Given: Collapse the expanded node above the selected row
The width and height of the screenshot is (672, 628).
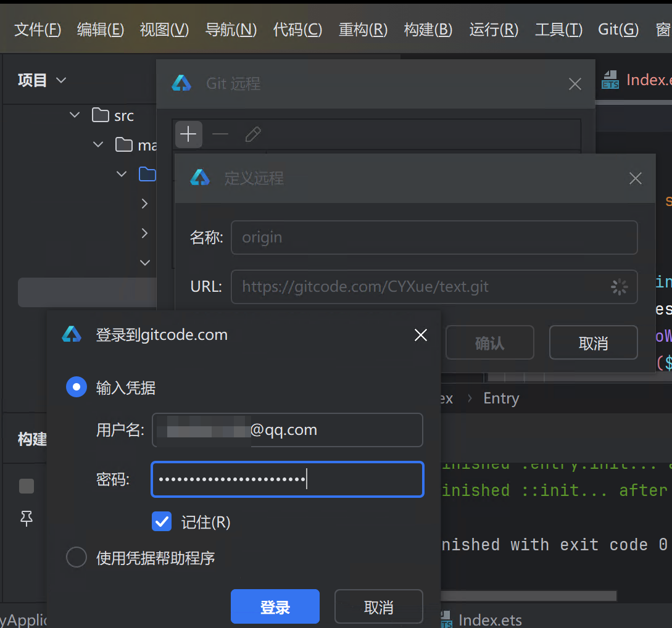Looking at the screenshot, I should pyautogui.click(x=145, y=263).
